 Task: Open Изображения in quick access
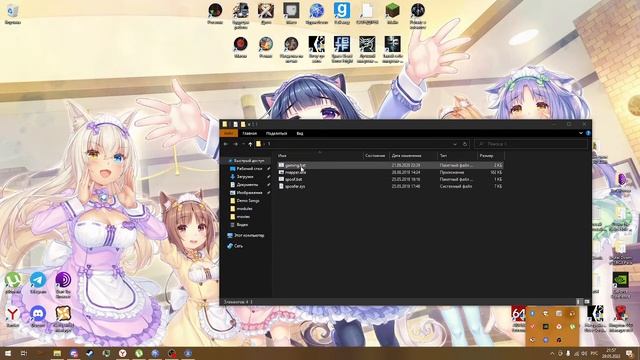click(x=249, y=193)
